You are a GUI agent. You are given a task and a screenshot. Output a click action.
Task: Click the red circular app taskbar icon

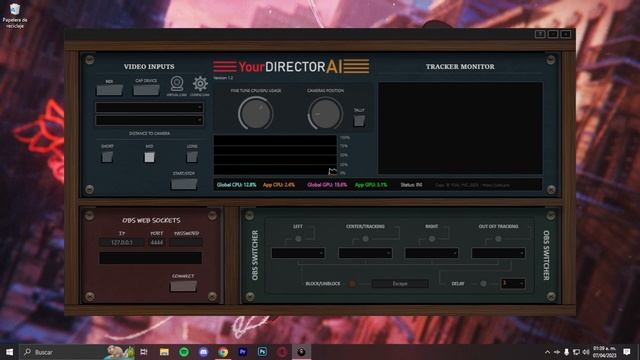click(x=282, y=352)
